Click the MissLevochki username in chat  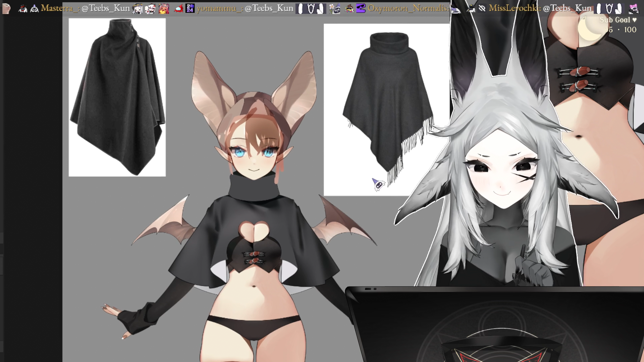[x=514, y=8]
